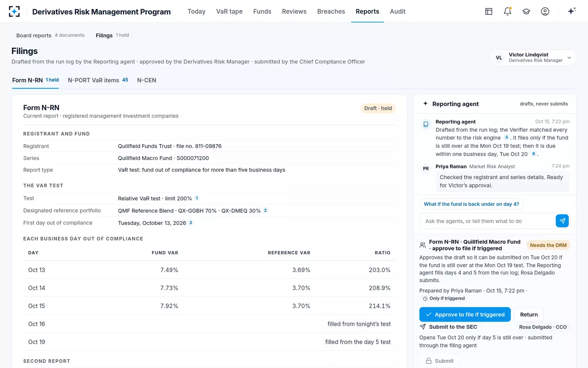Open footnote 2 on reference portfolio
This screenshot has height=368, width=588.
(265, 211)
